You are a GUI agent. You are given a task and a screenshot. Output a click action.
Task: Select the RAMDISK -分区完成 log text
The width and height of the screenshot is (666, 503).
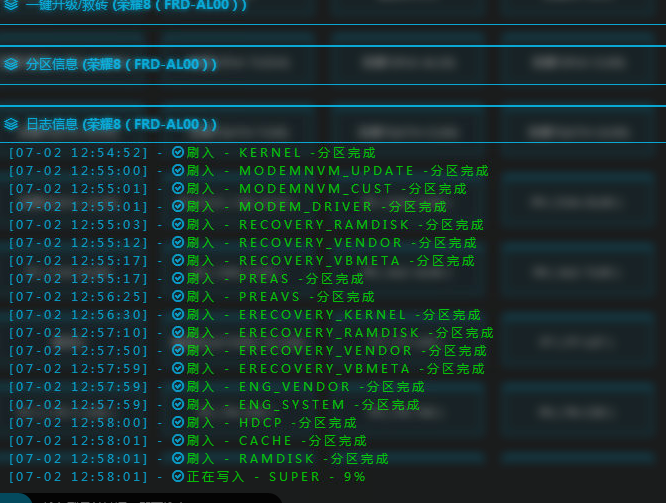coord(314,459)
